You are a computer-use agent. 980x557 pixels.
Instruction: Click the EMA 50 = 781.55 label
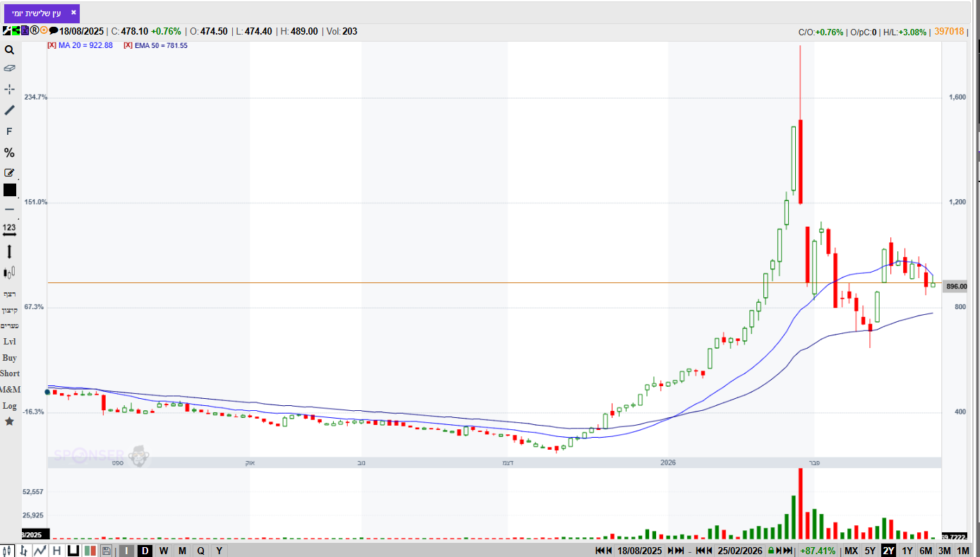(x=161, y=45)
